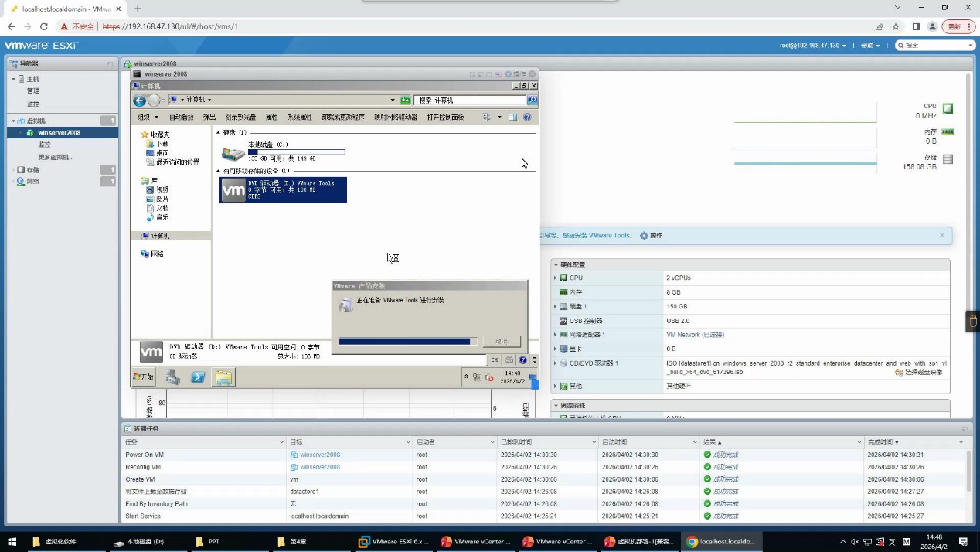The image size is (980, 552).
Task: Cancel the VMware Tools install preparation
Action: [x=502, y=341]
